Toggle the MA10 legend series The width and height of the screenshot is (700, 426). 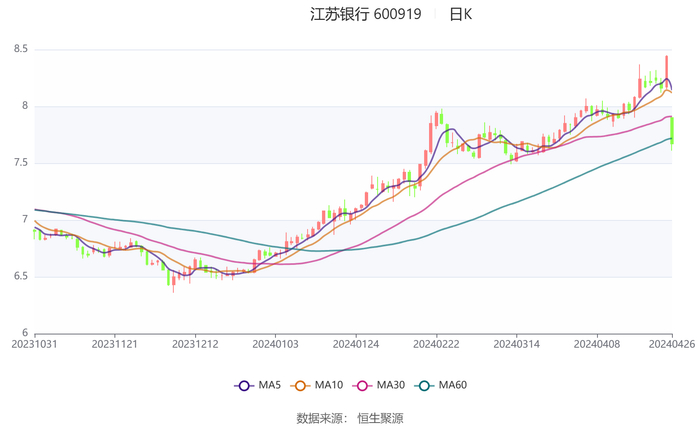317,385
